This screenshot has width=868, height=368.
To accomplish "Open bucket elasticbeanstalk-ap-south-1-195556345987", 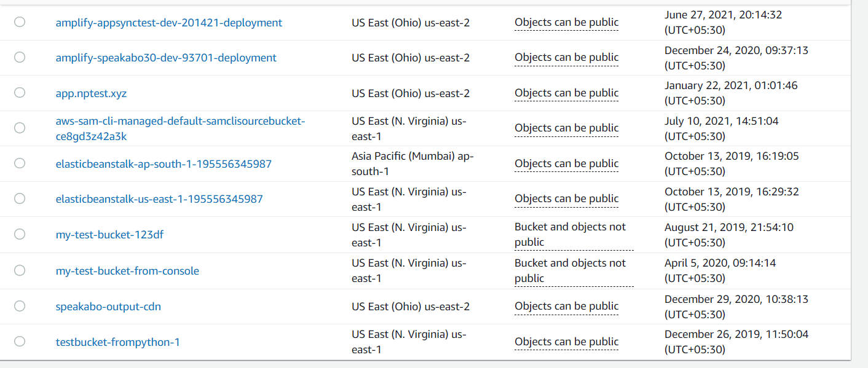I will [164, 164].
